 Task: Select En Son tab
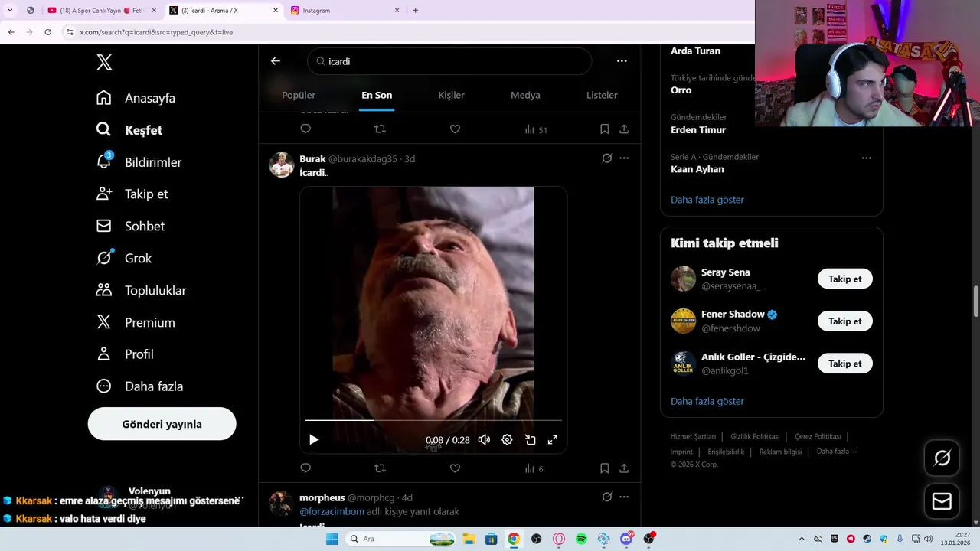[377, 95]
